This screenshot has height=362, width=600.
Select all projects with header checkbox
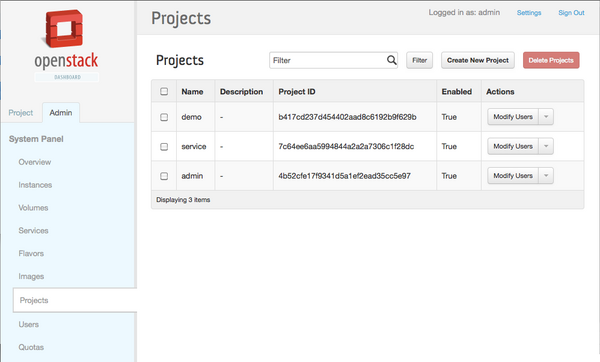(x=164, y=91)
